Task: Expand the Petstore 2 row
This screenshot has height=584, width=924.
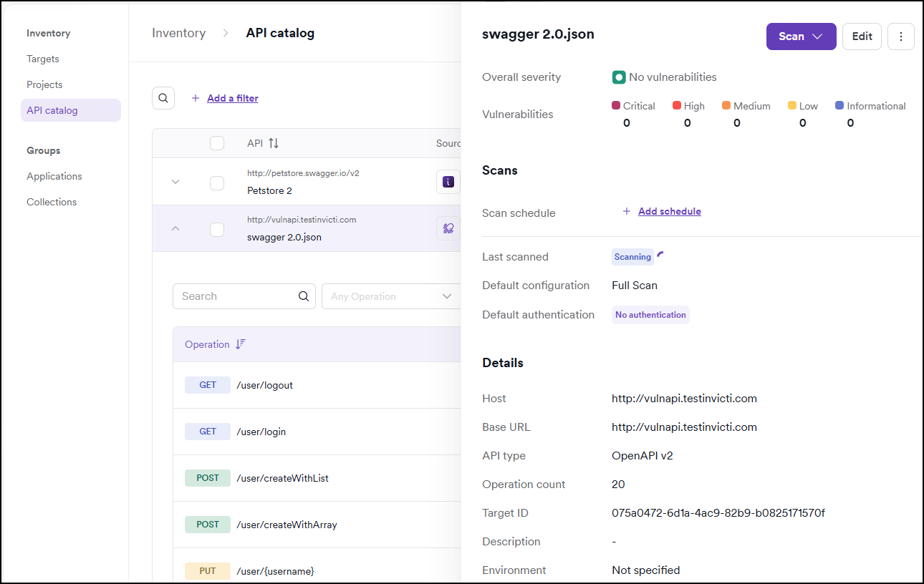Action: point(175,182)
